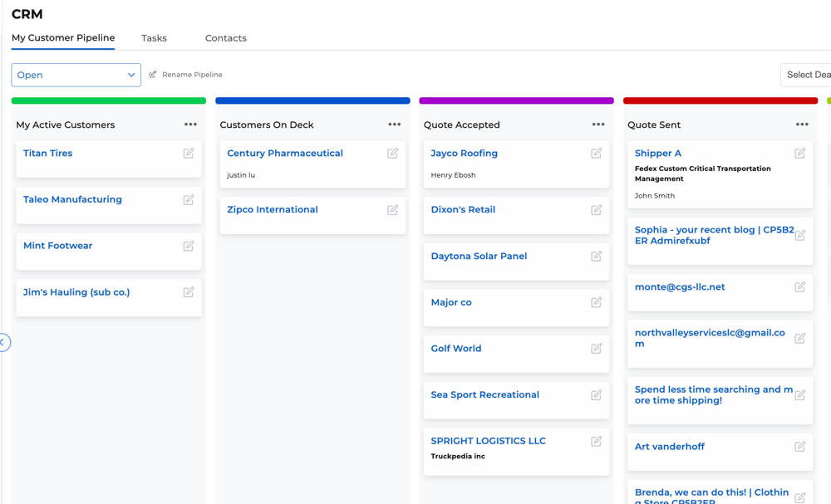The height and width of the screenshot is (504, 831).
Task: Click the Quote Accepted three-dot menu
Action: [597, 124]
